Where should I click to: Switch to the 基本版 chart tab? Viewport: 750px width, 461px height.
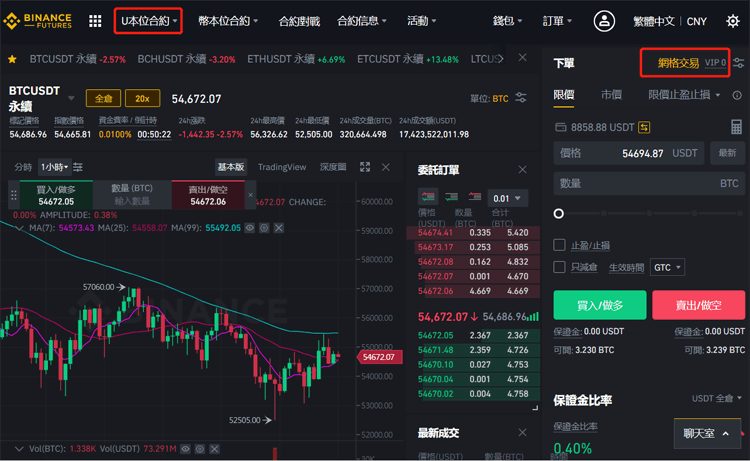pyautogui.click(x=231, y=167)
